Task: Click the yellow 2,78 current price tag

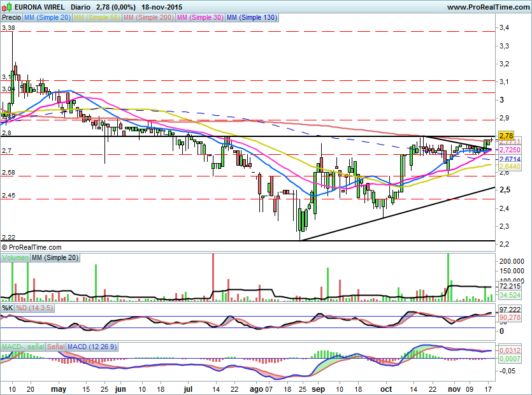Action: 507,136
